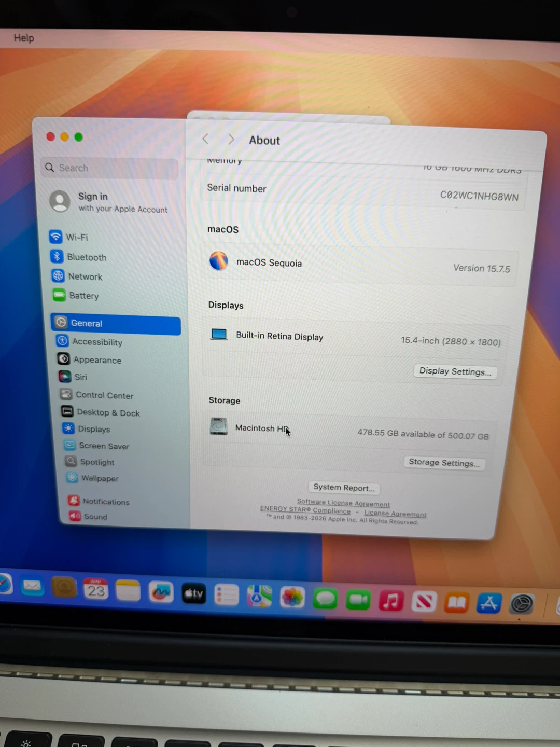This screenshot has height=747, width=560.
Task: Click the macOS Sequoia logo icon
Action: (219, 260)
